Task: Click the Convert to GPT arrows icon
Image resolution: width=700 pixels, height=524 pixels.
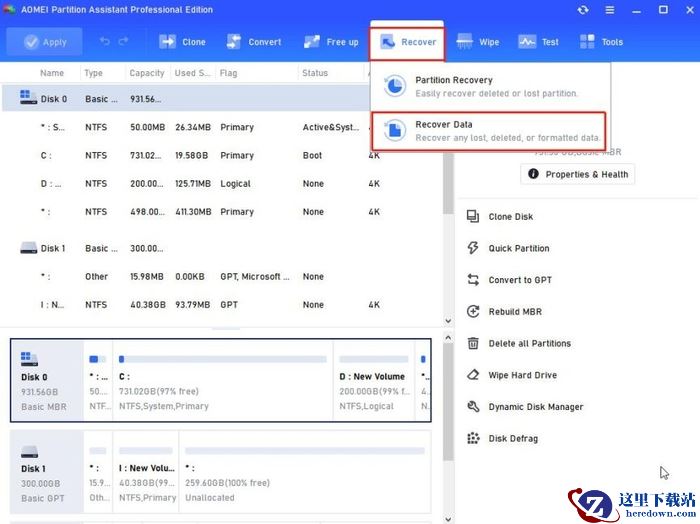Action: (x=473, y=280)
